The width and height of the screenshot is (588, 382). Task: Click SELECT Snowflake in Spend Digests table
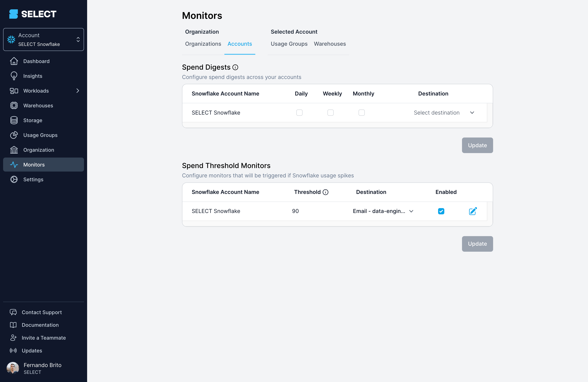click(216, 113)
